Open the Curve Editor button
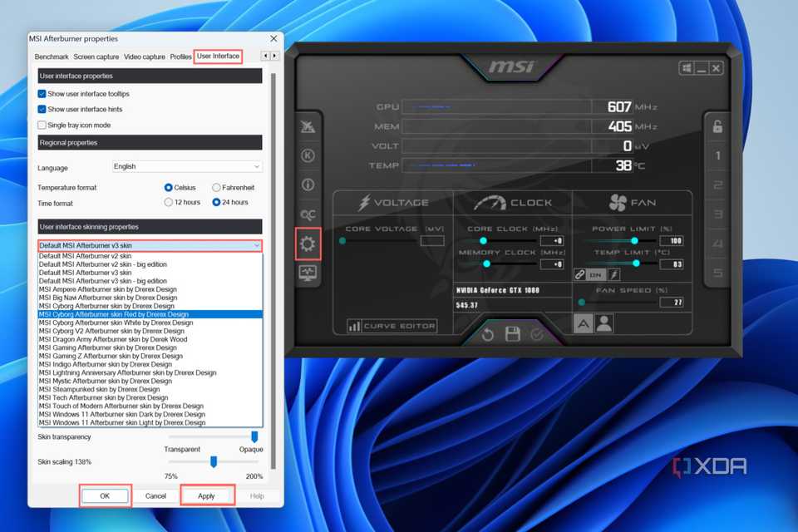This screenshot has width=798, height=532. 392,326
